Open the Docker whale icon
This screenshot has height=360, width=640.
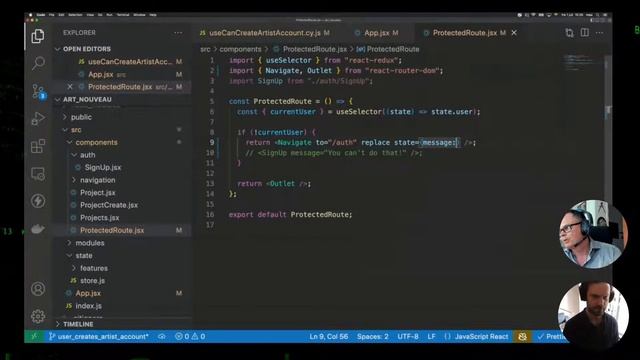click(x=38, y=229)
